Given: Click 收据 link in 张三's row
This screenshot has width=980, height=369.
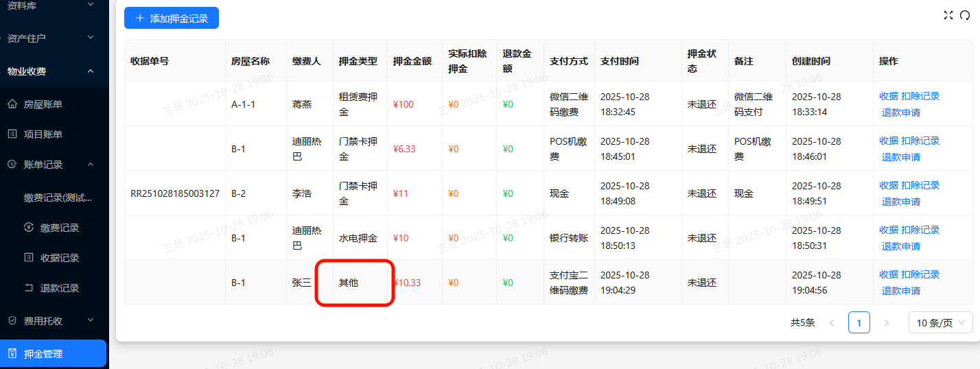Looking at the screenshot, I should pyautogui.click(x=889, y=274).
